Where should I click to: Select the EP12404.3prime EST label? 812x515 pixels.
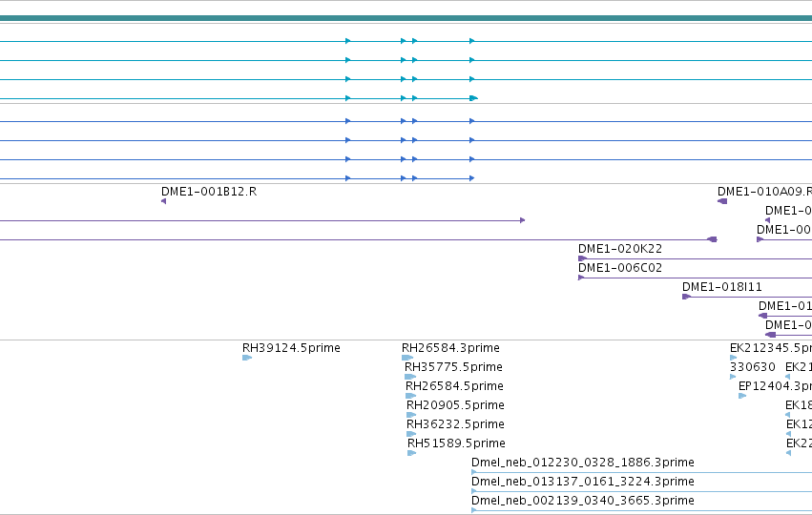(775, 386)
